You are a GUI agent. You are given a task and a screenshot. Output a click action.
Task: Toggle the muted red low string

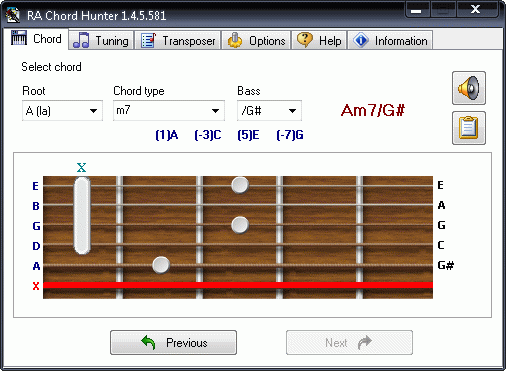coord(238,285)
